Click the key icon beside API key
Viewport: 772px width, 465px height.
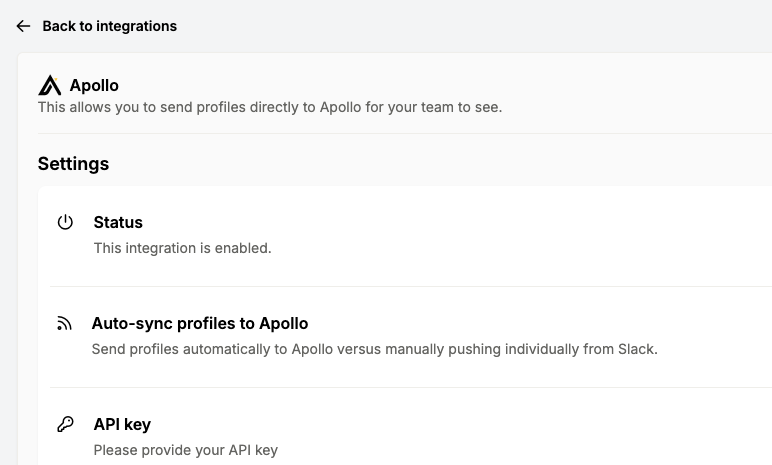coord(65,424)
